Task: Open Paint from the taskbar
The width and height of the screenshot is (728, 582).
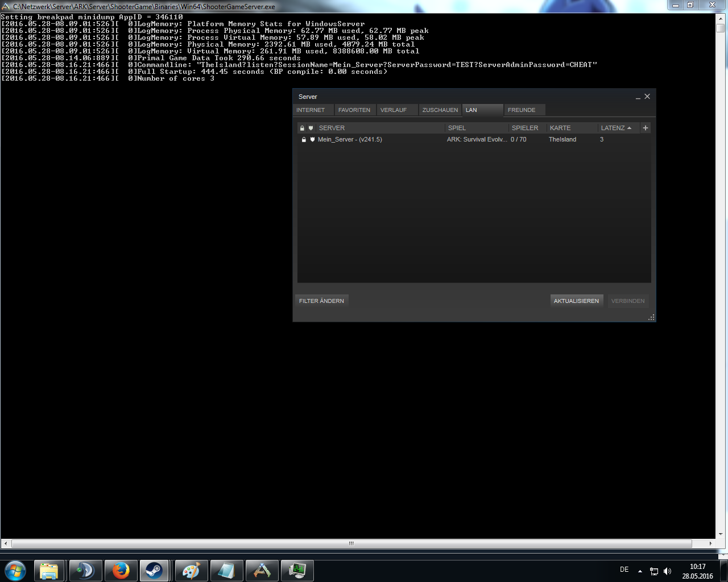Action: 191,571
